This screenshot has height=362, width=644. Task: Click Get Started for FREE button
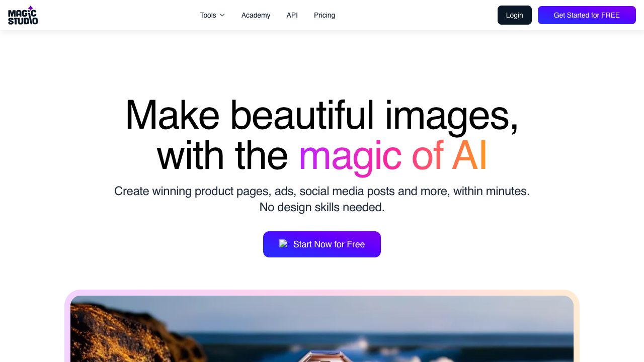[x=587, y=15]
